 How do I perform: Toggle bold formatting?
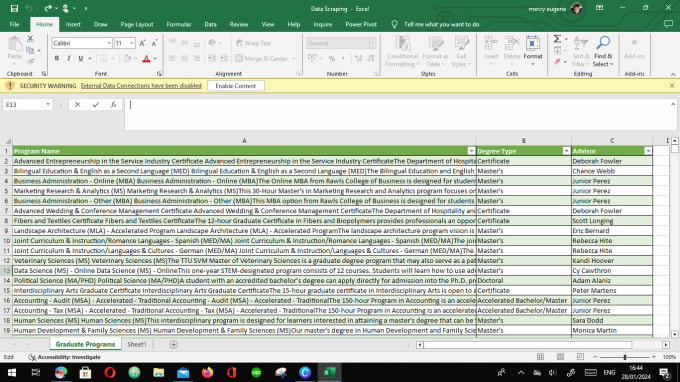[x=56, y=59]
